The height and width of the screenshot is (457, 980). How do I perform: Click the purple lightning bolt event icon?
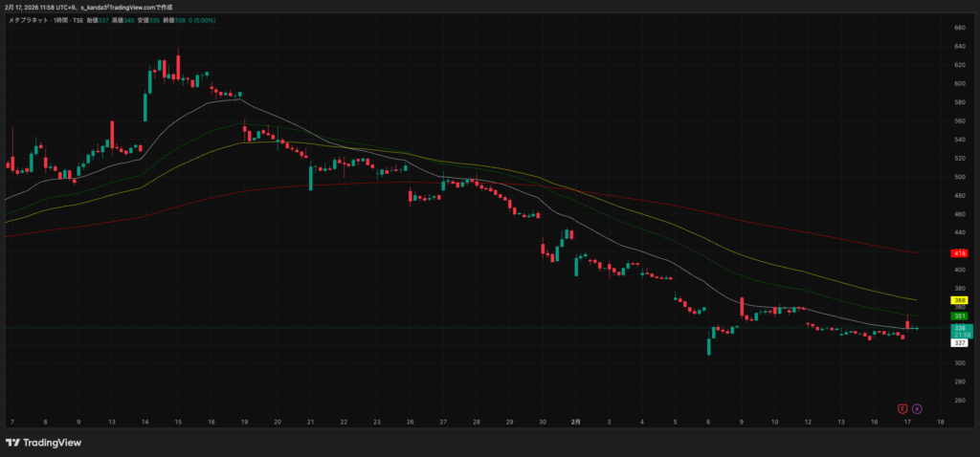click(x=917, y=408)
